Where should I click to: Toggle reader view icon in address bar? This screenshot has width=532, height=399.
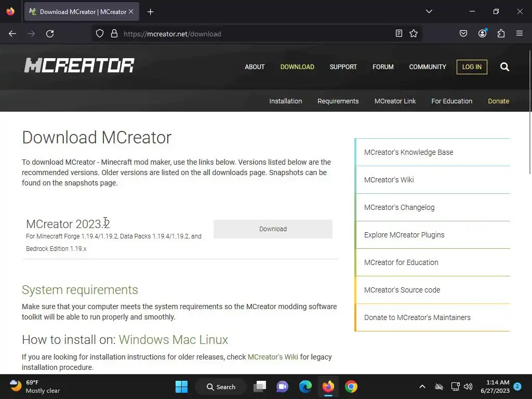(399, 33)
